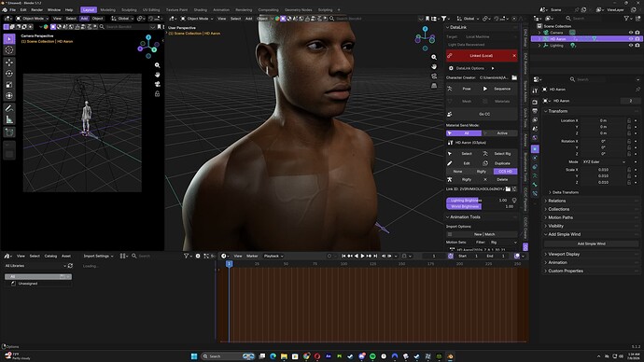The height and width of the screenshot is (362, 644).
Task: Click the Sequence button in DataLink
Action: click(499, 89)
